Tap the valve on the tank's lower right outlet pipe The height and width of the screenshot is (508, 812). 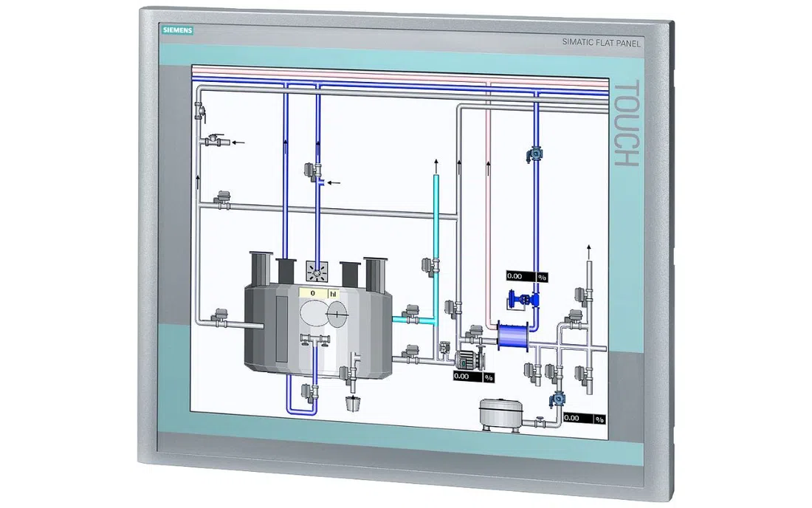[x=412, y=354]
